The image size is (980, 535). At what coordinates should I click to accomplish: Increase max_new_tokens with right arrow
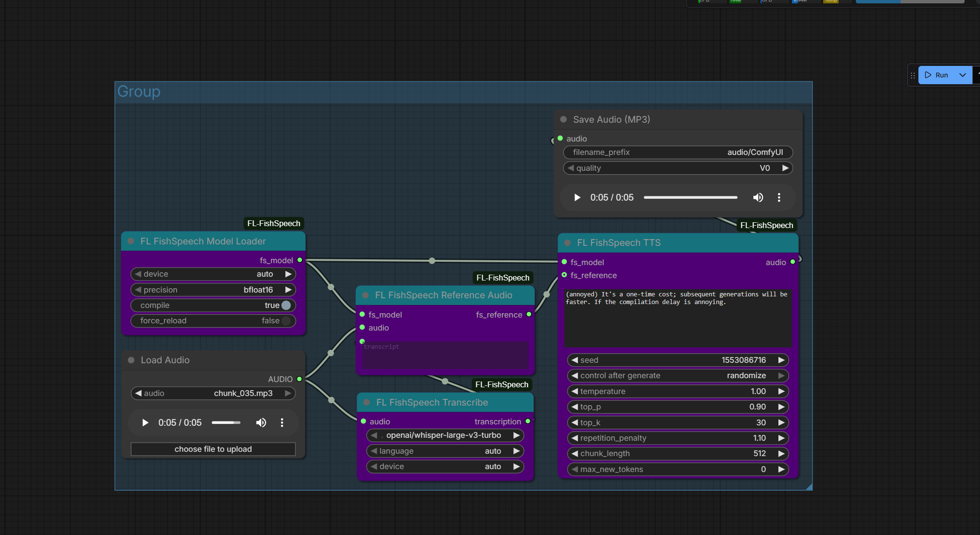tap(781, 469)
